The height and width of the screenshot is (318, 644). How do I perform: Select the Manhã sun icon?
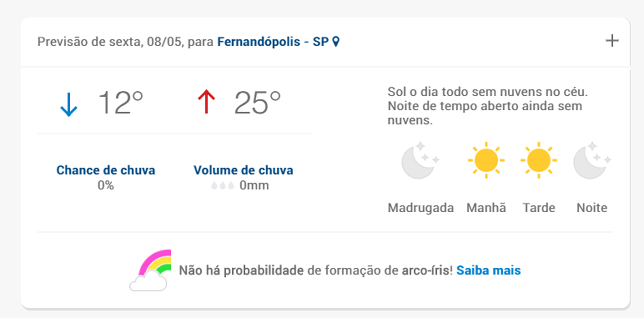[486, 160]
